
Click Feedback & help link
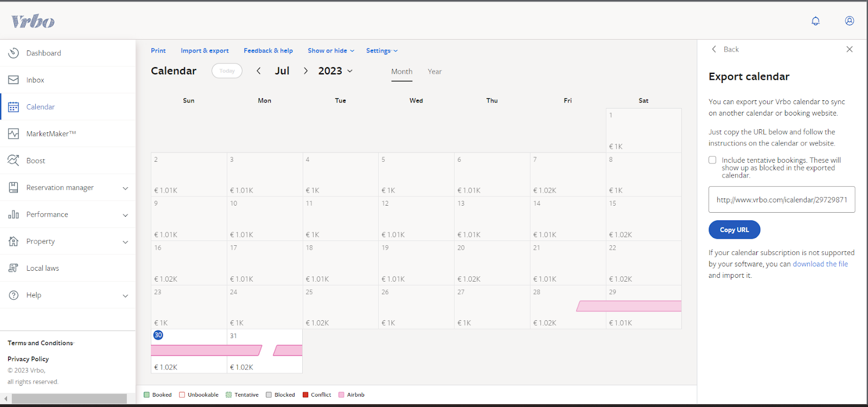[268, 50]
